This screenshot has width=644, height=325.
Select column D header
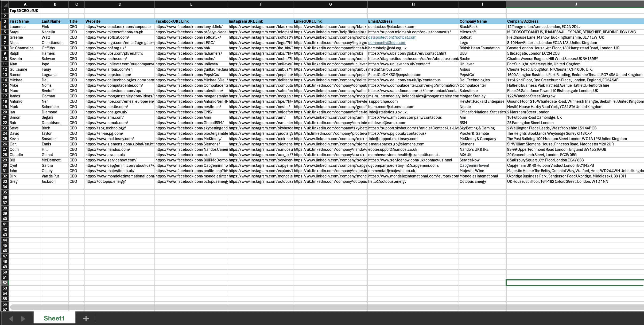pyautogui.click(x=120, y=4)
